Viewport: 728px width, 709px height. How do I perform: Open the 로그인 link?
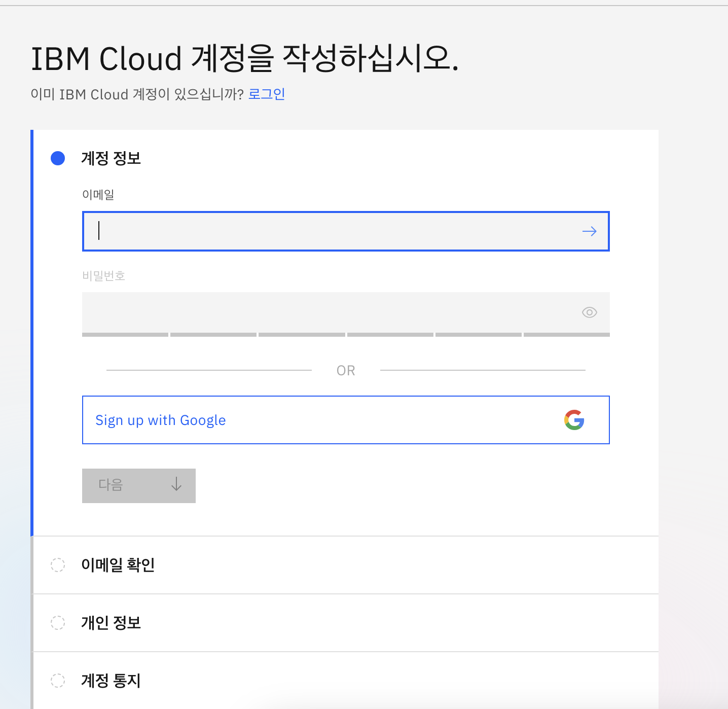click(x=267, y=94)
